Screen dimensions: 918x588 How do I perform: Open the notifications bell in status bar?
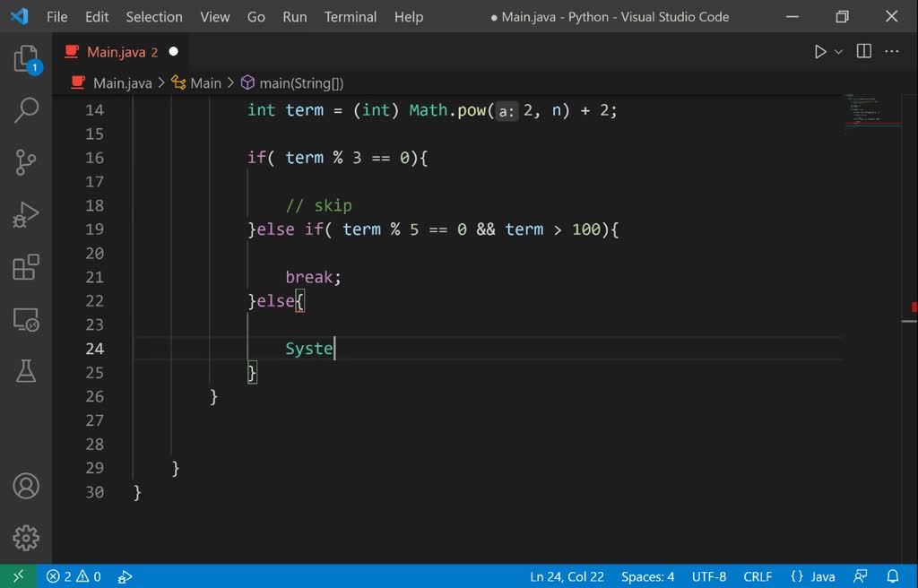coord(893,576)
